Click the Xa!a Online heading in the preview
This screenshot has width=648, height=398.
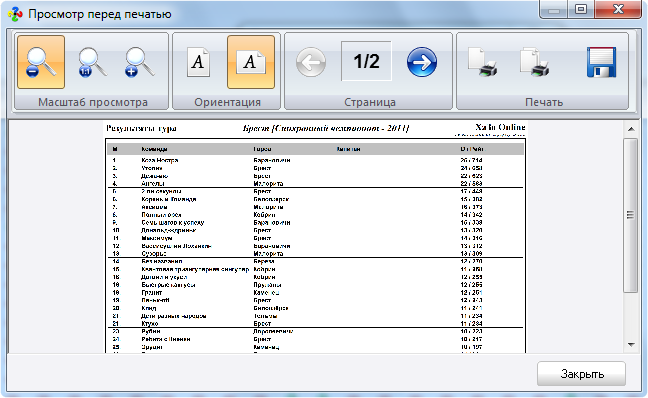tap(500, 127)
